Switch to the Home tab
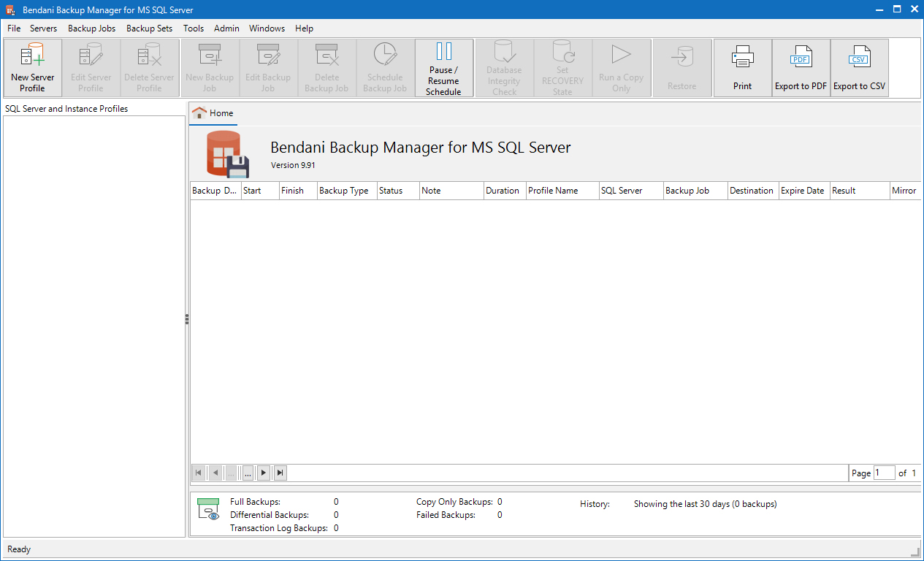 213,113
